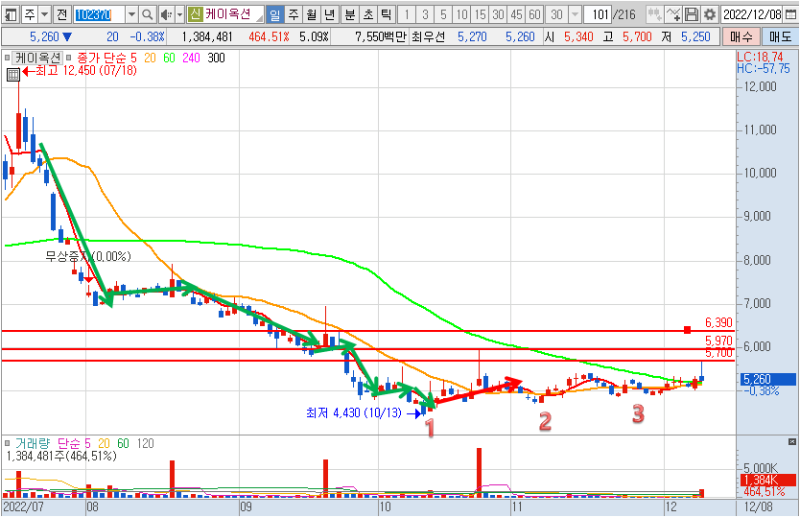800x517 pixels.
Task: Click low price 5,250 value
Action: [x=695, y=37]
